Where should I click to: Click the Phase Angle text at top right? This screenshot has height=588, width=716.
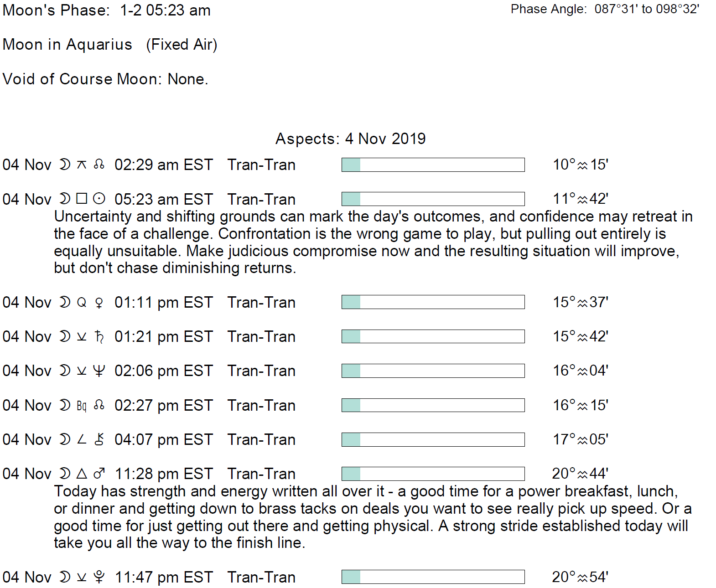tap(605, 9)
